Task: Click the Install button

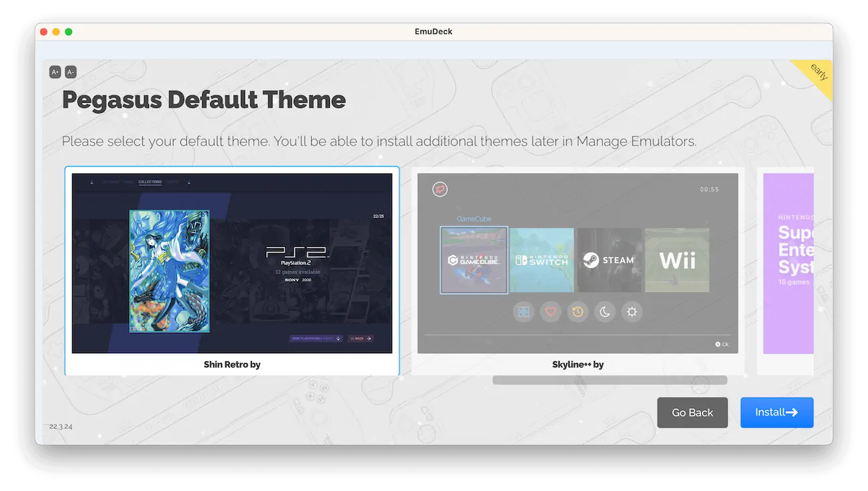Action: (x=777, y=412)
